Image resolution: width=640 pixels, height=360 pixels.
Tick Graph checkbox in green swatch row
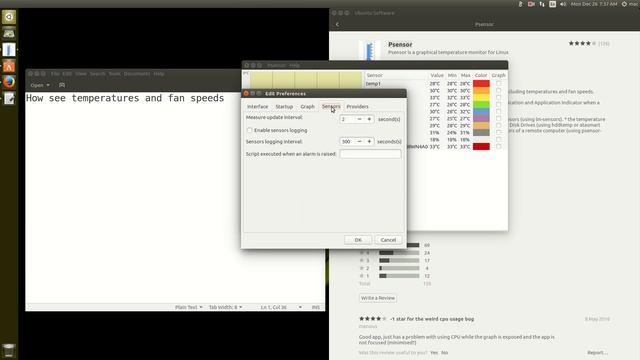pos(498,104)
